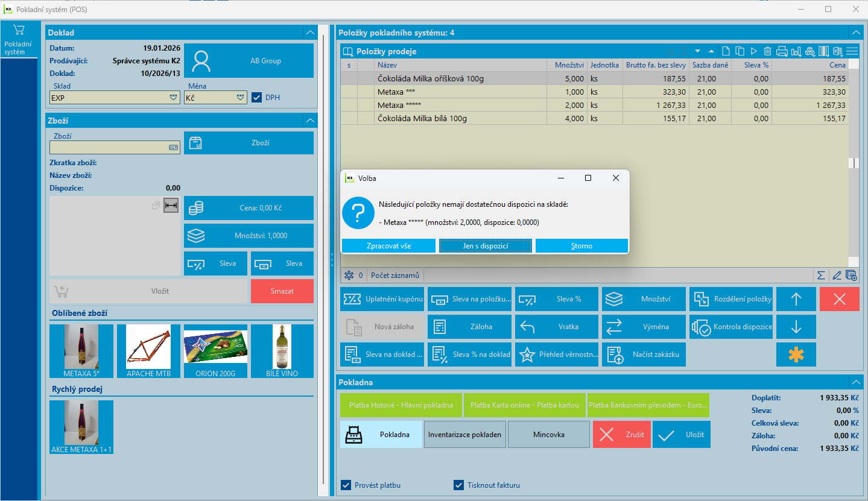Click Platba Hotově - Hlavní pokladna button

401,405
